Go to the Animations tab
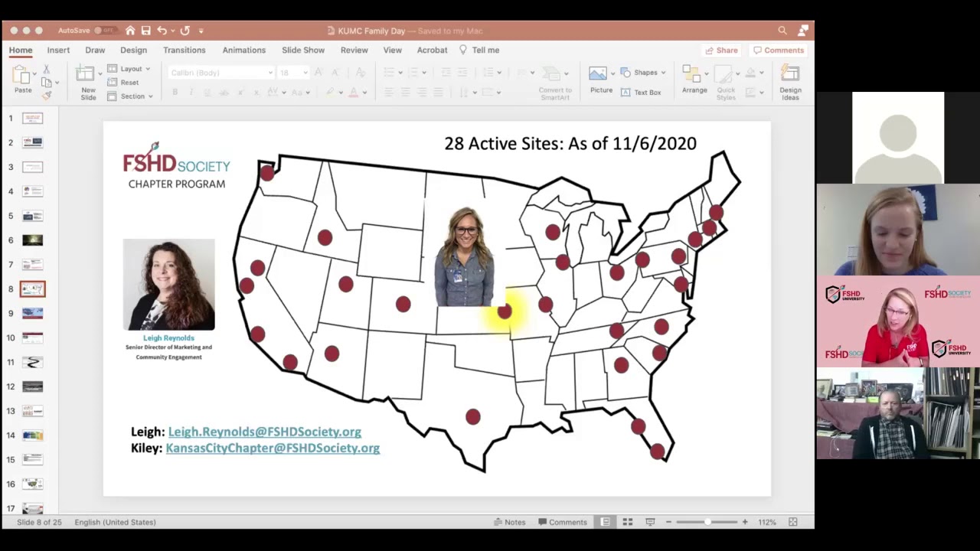The image size is (980, 551). pyautogui.click(x=243, y=50)
